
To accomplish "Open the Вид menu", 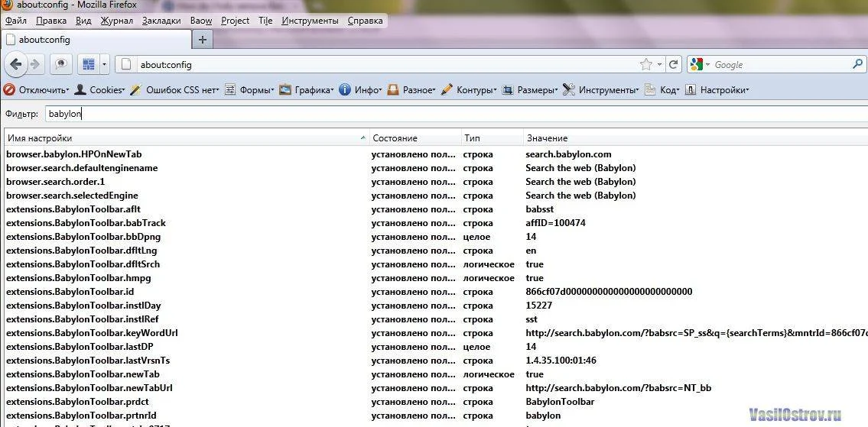I will (x=83, y=21).
